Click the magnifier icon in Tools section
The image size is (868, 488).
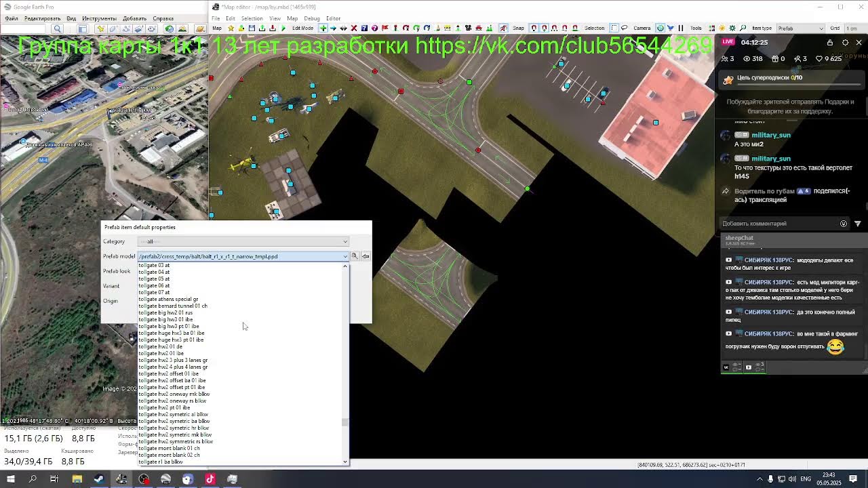coord(743,28)
